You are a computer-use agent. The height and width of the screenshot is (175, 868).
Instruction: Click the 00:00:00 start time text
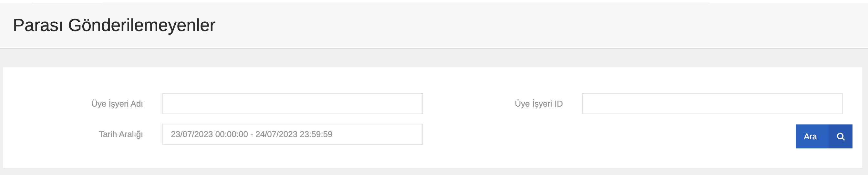pyautogui.click(x=232, y=134)
